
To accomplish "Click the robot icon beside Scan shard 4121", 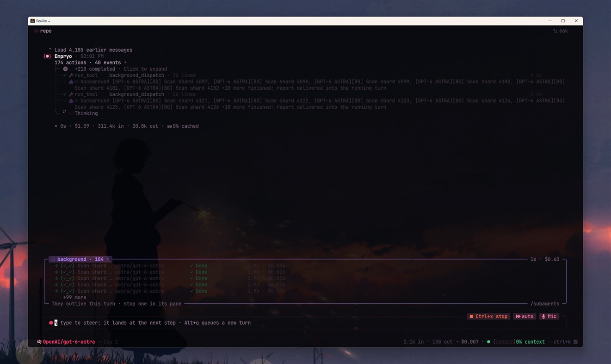I will pyautogui.click(x=71, y=101).
